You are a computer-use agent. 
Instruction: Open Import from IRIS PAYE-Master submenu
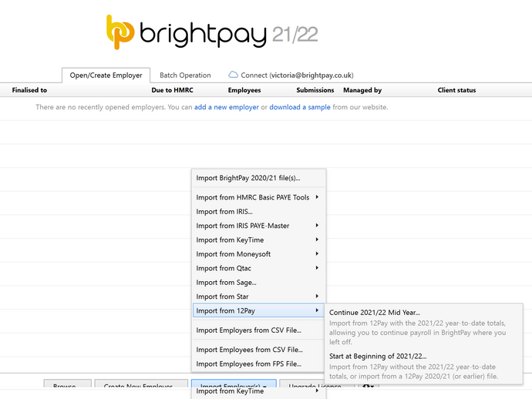258,226
